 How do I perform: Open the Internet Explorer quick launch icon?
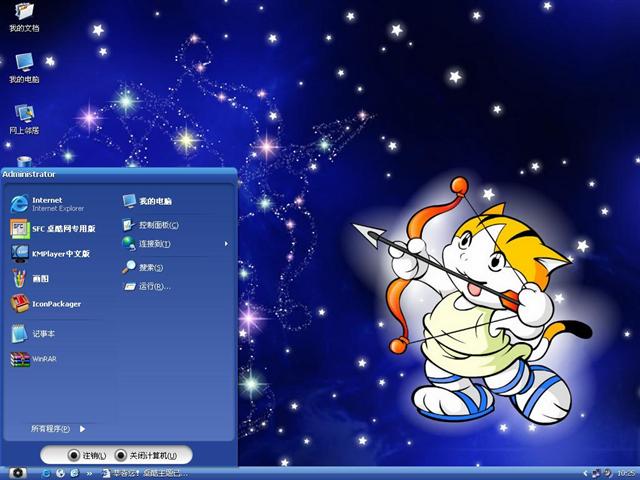click(75, 473)
